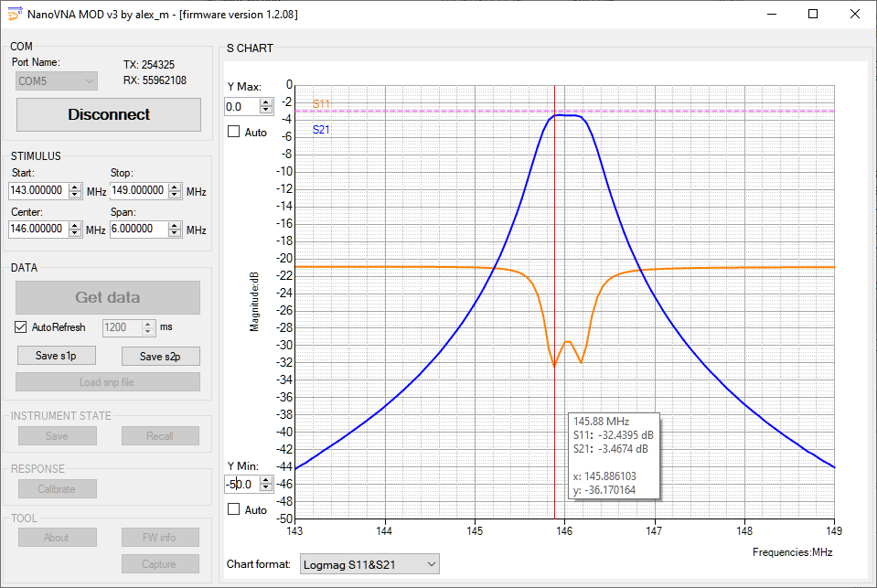The image size is (877, 588).
Task: Open the Chart format dropdown
Action: (x=369, y=564)
